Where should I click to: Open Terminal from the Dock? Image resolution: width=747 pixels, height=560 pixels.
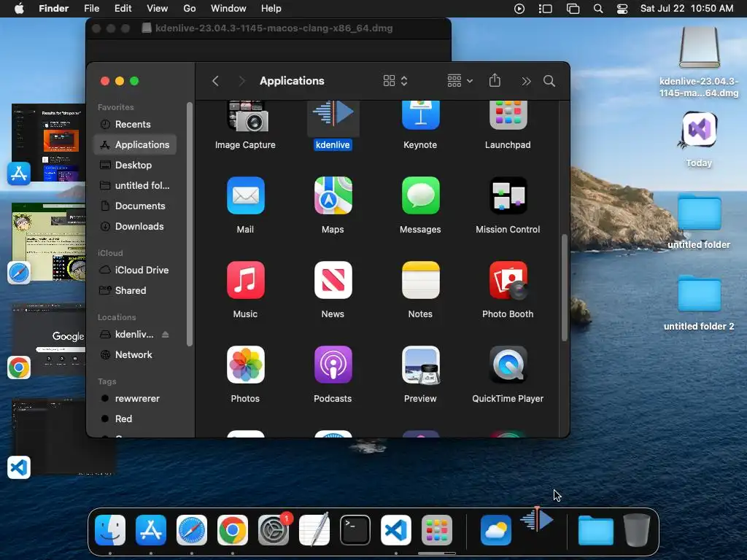[355, 530]
